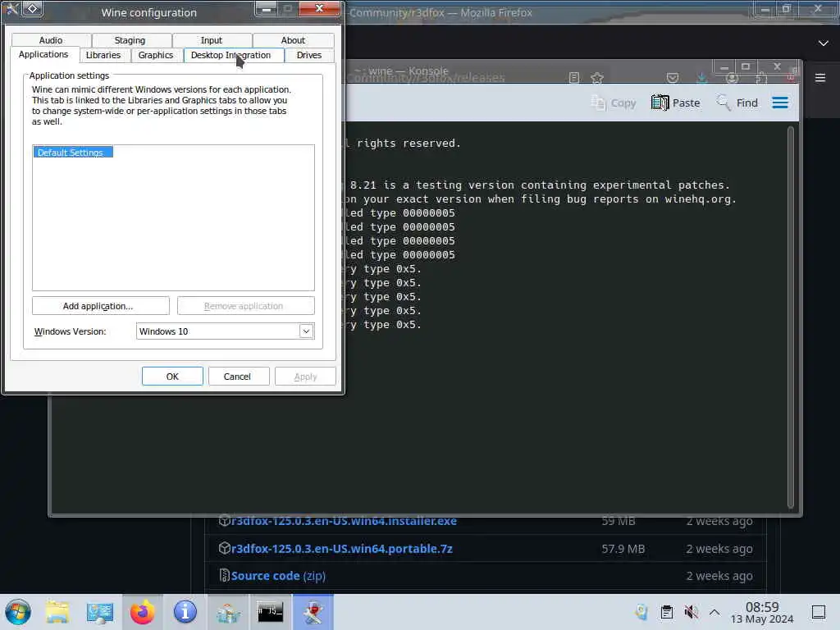
Task: Open the software store taskbar icon
Action: point(228,612)
